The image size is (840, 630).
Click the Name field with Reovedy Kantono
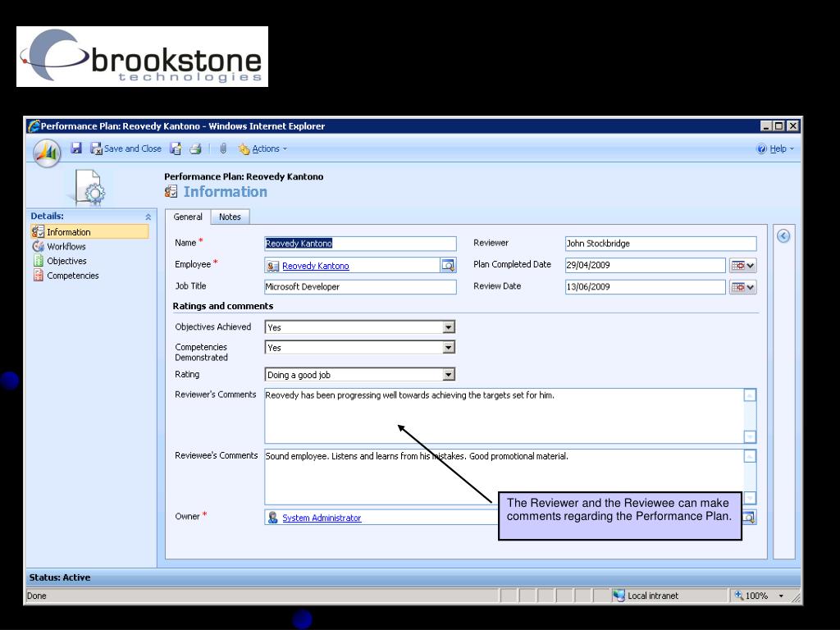tap(360, 243)
